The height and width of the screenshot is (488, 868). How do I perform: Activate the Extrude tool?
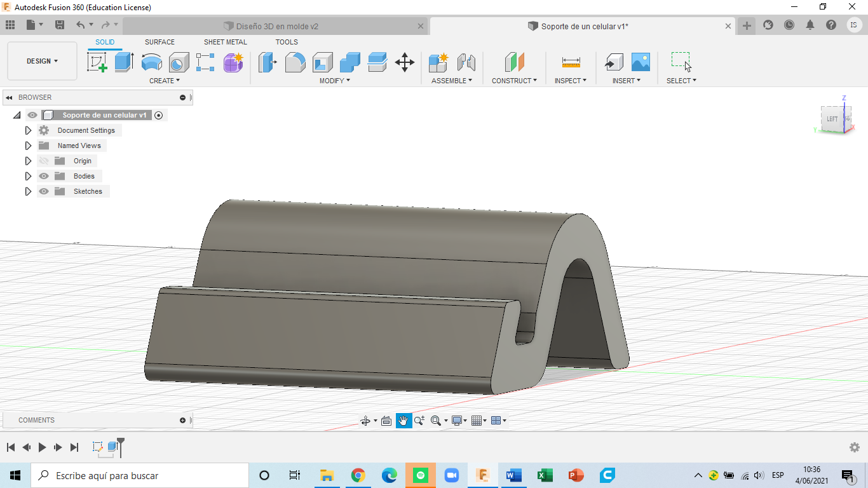124,62
